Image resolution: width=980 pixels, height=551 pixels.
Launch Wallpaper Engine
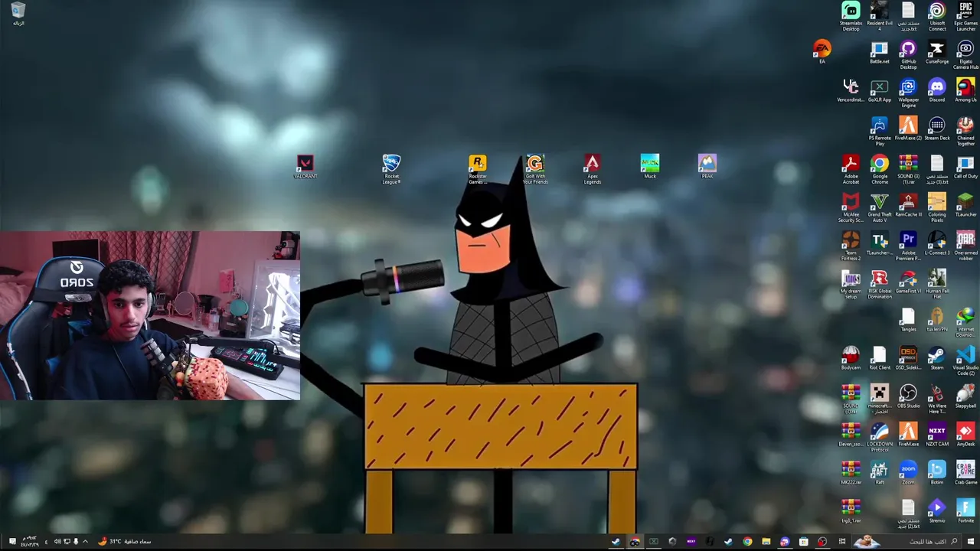908,93
